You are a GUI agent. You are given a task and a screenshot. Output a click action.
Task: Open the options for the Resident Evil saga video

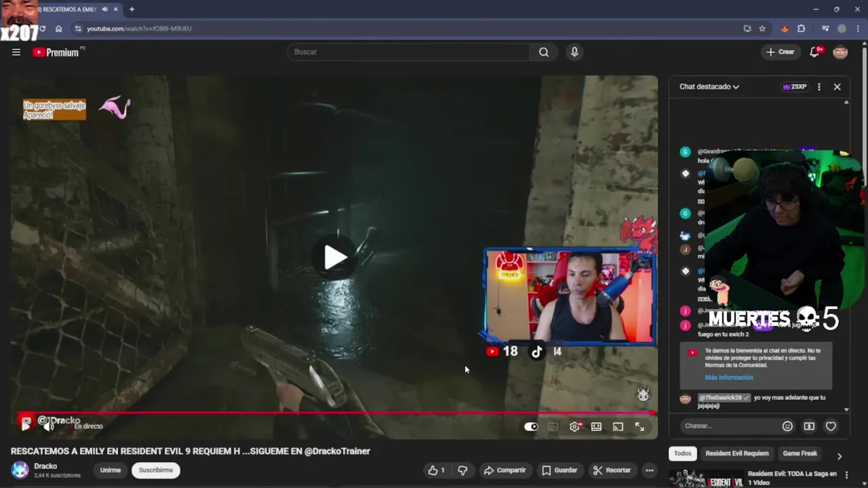846,475
